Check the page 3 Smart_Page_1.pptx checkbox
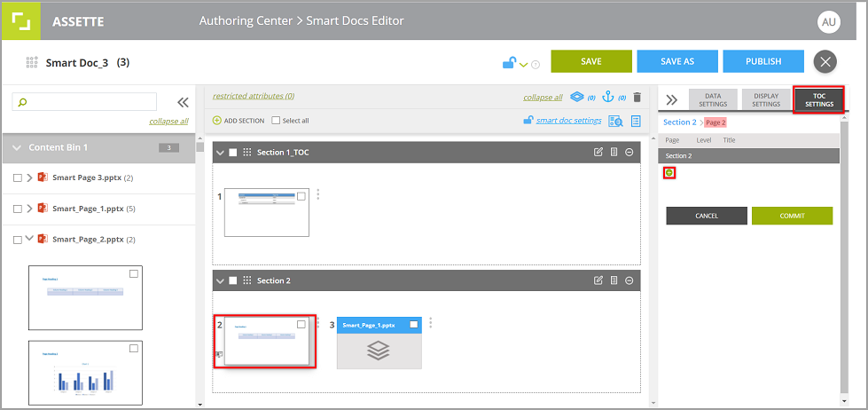 pos(413,325)
